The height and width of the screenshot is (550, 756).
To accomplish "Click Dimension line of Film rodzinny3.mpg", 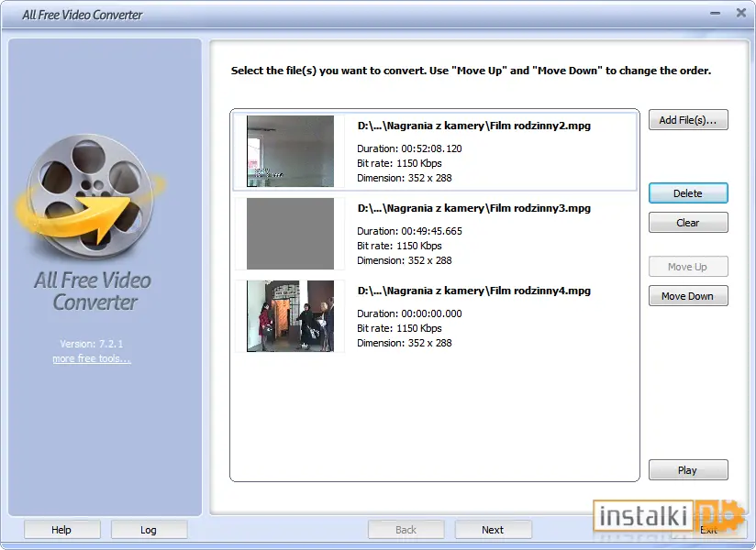I will pos(405,260).
